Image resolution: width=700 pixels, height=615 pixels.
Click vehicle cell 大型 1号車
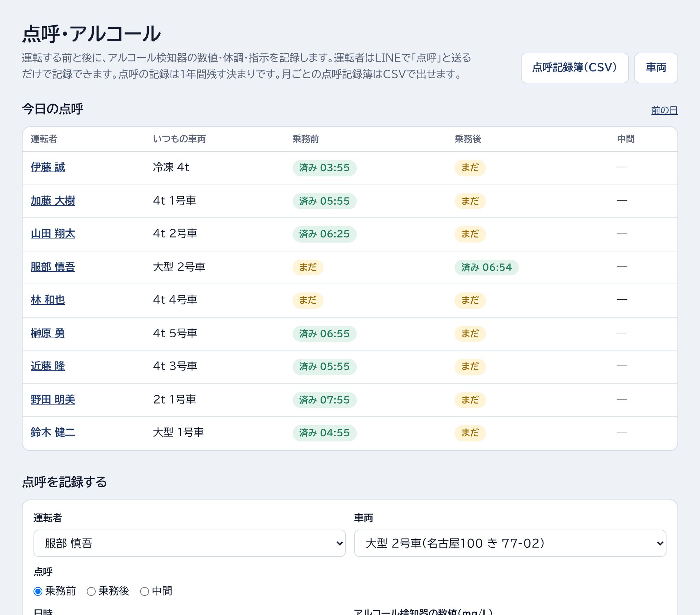(x=178, y=433)
